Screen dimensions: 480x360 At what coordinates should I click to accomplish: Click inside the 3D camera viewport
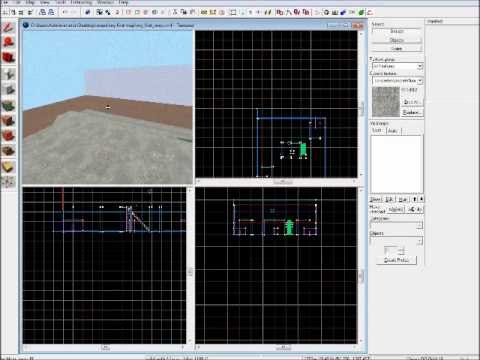pyautogui.click(x=107, y=107)
